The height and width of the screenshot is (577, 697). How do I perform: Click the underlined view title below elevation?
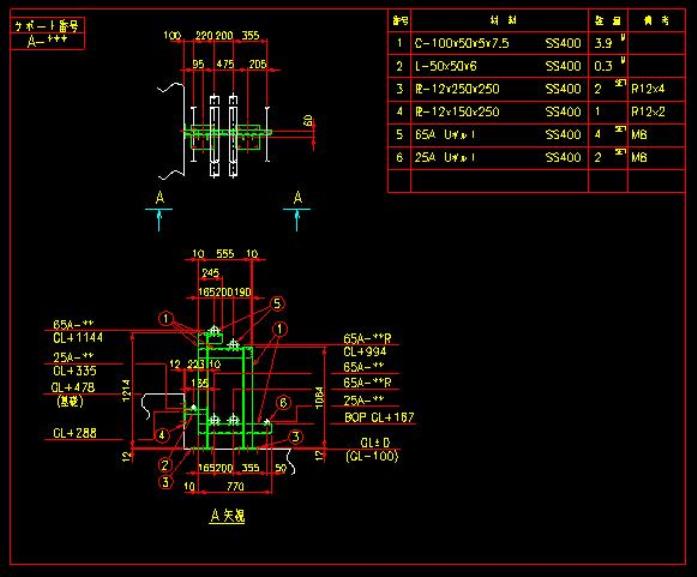(226, 516)
